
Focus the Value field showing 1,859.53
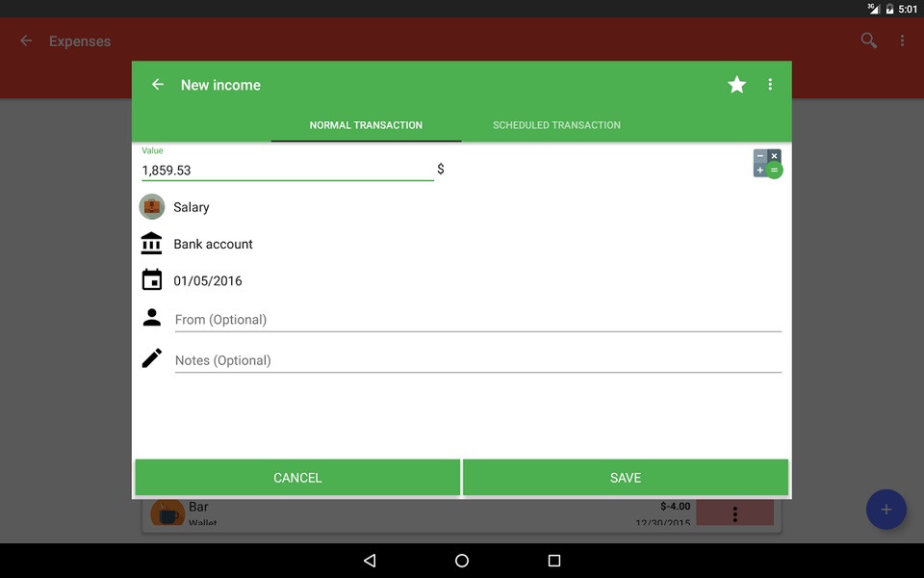288,170
